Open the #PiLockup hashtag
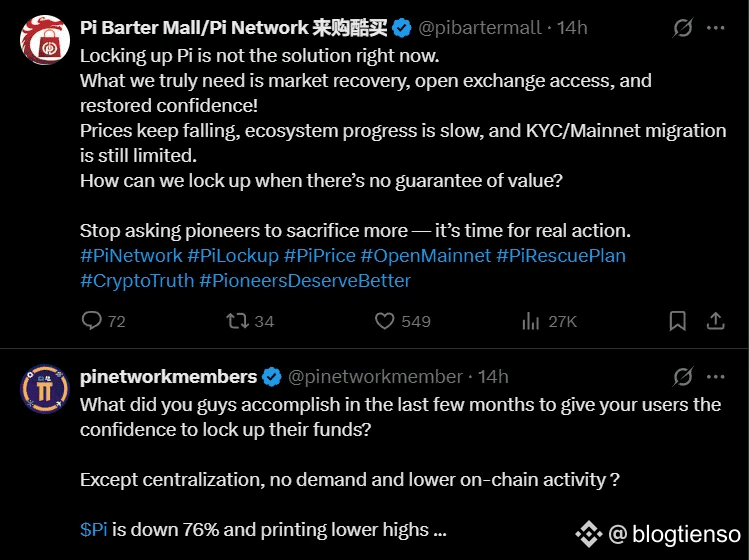749x560 pixels. pyautogui.click(x=233, y=256)
